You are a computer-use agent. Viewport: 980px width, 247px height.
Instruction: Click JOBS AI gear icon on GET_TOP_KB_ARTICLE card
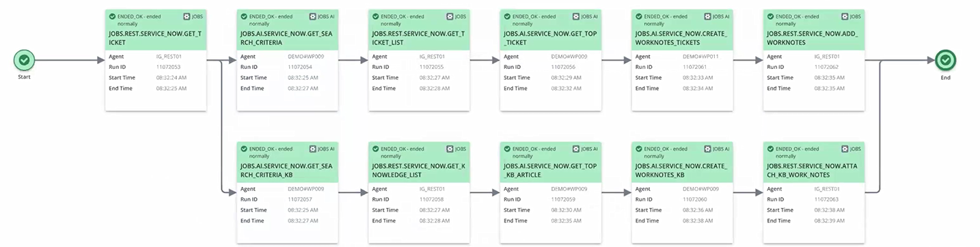[x=576, y=148]
